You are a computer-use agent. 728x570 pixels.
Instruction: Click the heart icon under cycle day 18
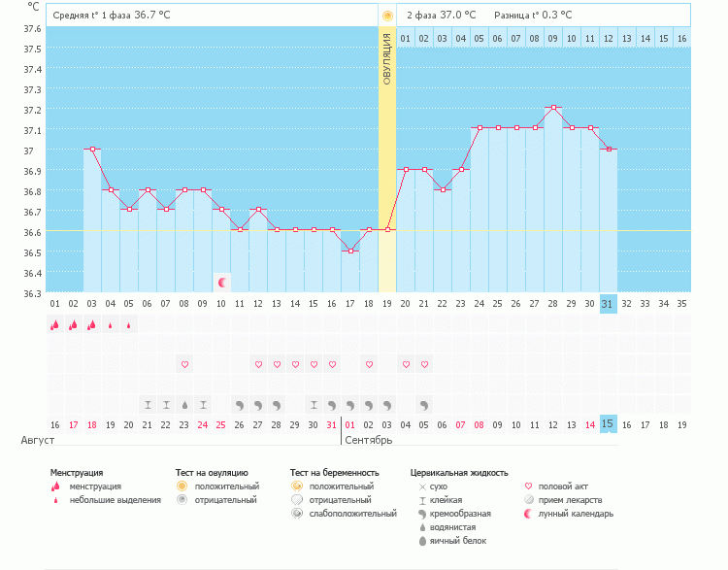click(369, 364)
